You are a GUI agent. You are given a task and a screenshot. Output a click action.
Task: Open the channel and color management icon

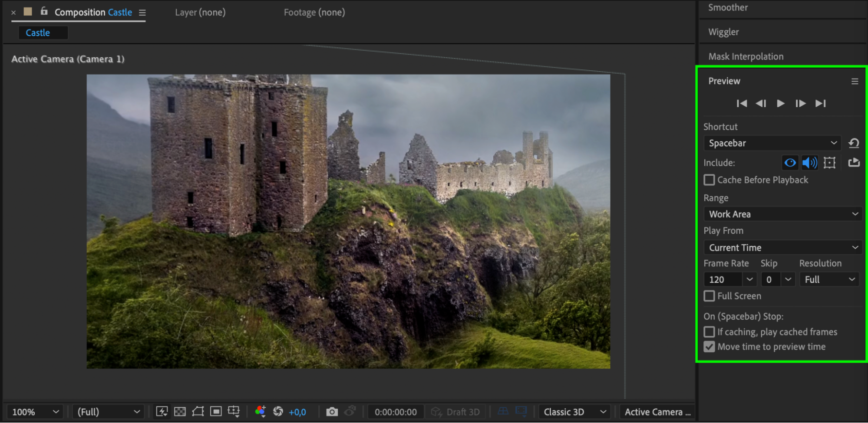click(260, 411)
